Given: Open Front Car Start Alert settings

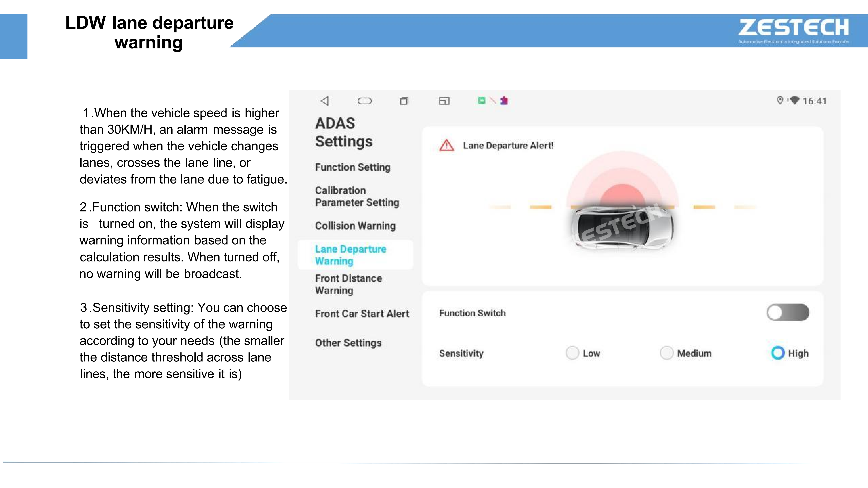Looking at the screenshot, I should click(x=362, y=313).
